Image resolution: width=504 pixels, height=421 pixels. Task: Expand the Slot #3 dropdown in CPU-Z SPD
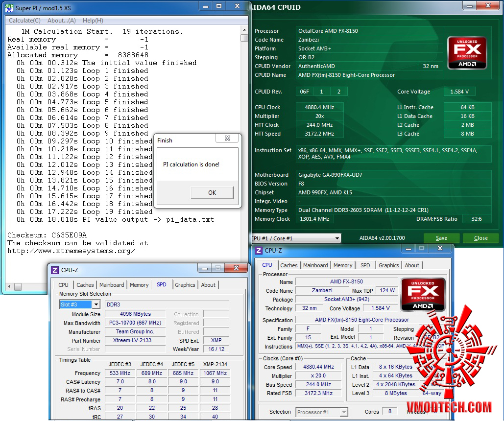(x=96, y=304)
